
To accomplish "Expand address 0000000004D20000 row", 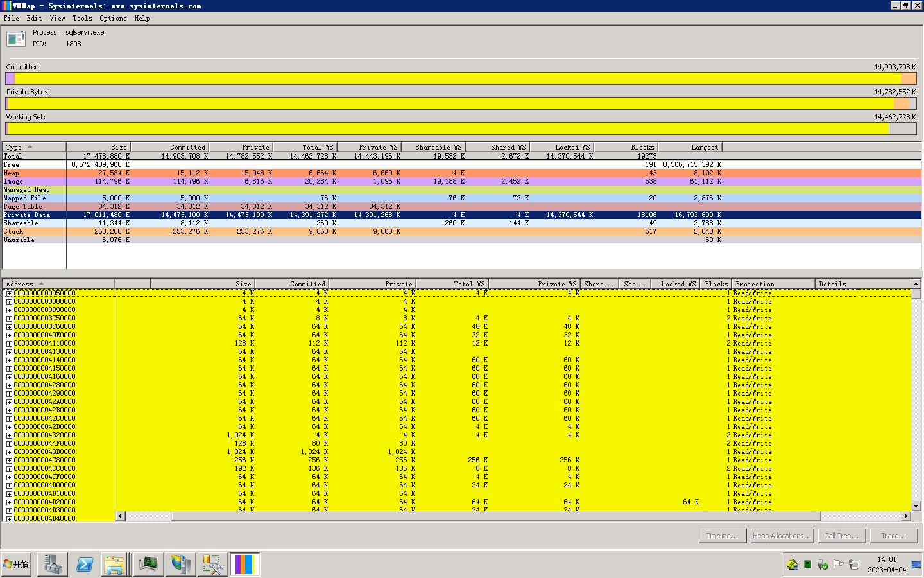I will tap(9, 502).
